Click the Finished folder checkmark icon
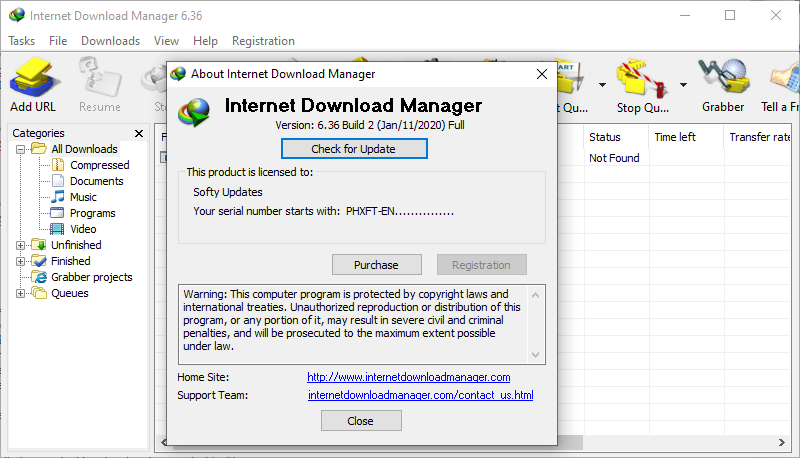The width and height of the screenshot is (800, 458). point(39,261)
